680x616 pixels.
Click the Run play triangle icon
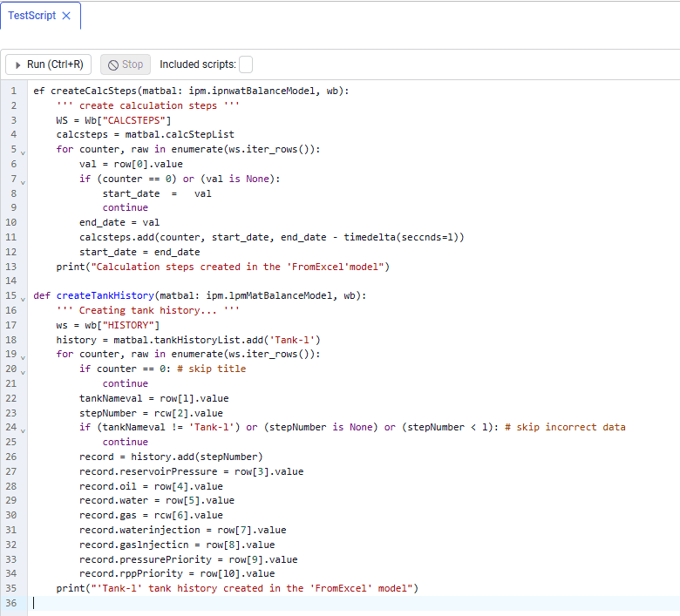tap(17, 65)
